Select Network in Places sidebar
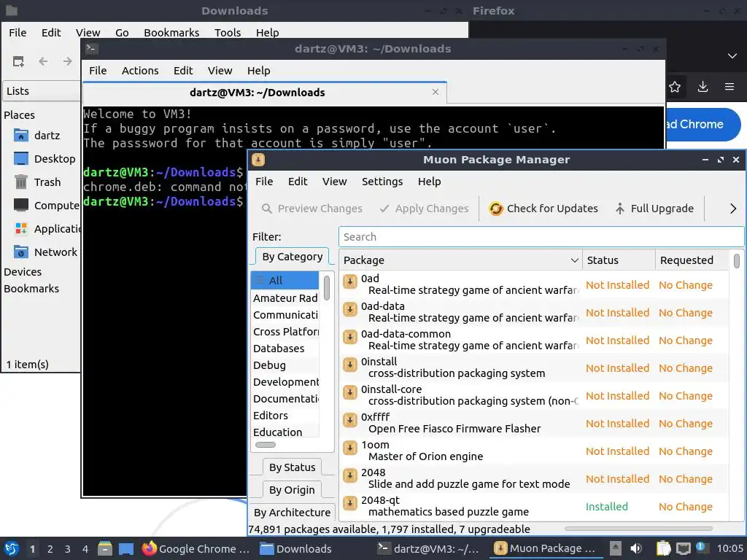 (45, 252)
